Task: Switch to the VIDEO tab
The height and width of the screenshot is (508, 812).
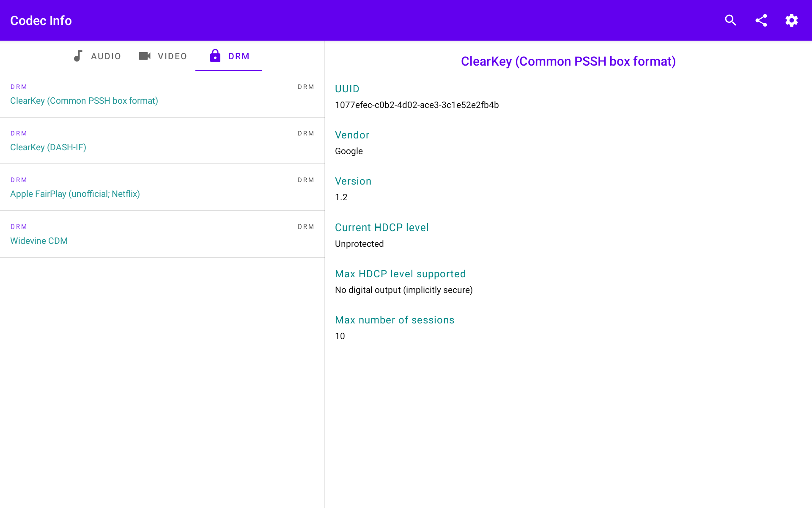Action: tap(172, 56)
